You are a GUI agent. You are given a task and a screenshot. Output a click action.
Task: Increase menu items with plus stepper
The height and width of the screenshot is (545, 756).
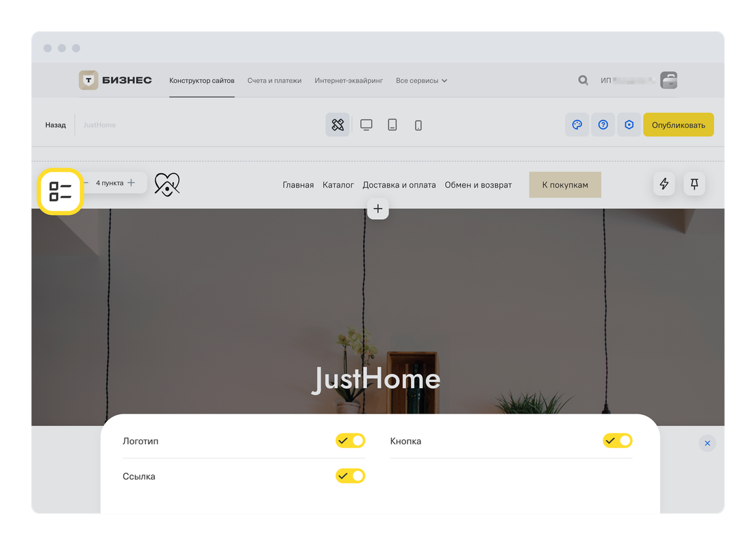coord(131,183)
